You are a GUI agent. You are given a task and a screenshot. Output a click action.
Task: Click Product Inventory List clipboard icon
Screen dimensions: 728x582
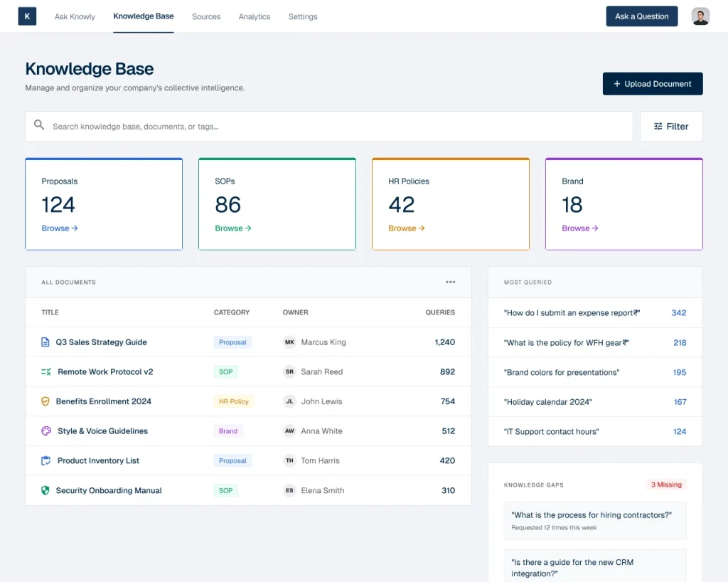[46, 461]
